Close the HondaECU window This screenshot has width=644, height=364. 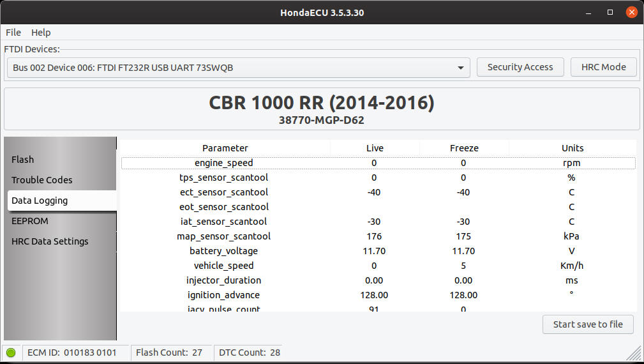[x=632, y=12]
